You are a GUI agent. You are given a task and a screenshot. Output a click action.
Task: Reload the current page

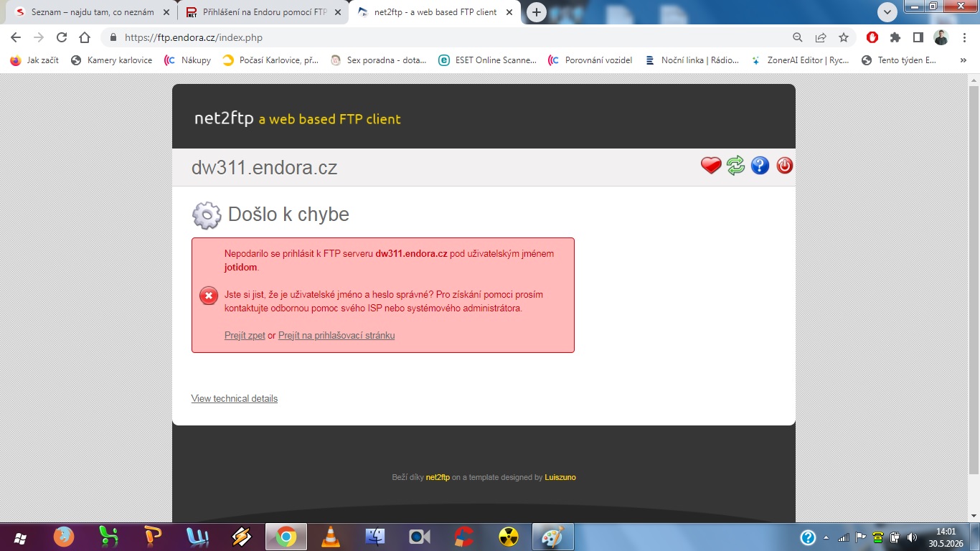[62, 37]
